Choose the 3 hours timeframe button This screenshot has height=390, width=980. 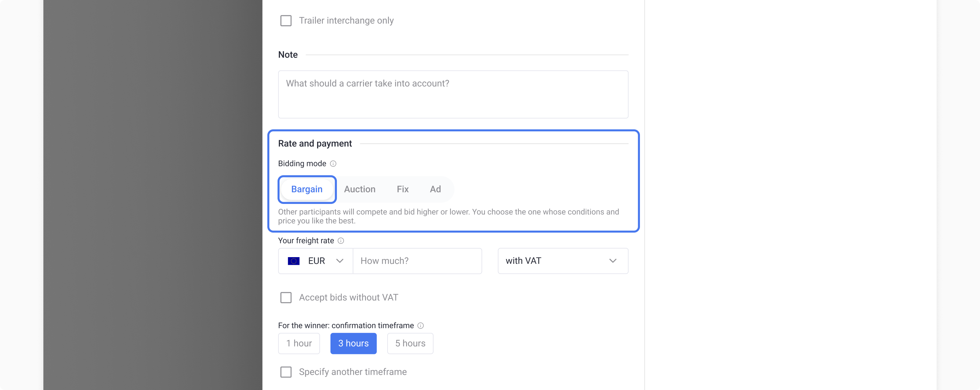(x=353, y=343)
